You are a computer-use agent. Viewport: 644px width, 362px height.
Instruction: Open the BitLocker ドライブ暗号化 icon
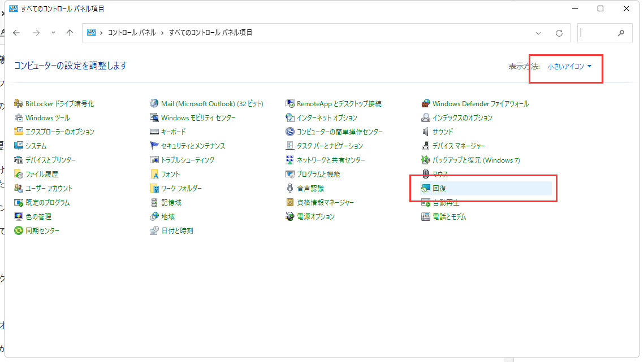pos(19,104)
